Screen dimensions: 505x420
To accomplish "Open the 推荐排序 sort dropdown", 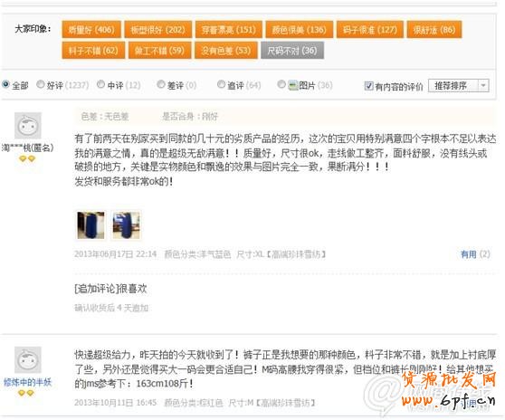I will 458,86.
